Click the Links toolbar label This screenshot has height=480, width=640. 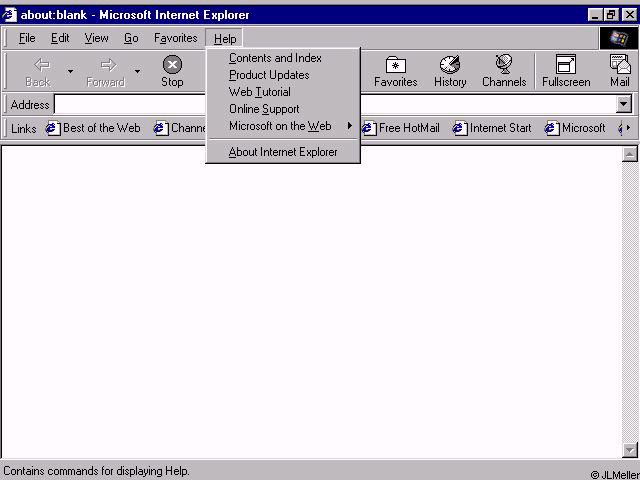pyautogui.click(x=24, y=129)
